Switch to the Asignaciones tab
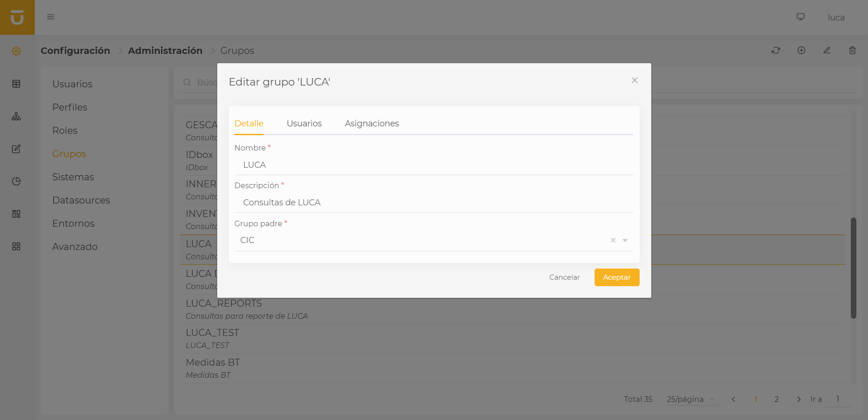Viewport: 868px width, 420px height. 372,124
